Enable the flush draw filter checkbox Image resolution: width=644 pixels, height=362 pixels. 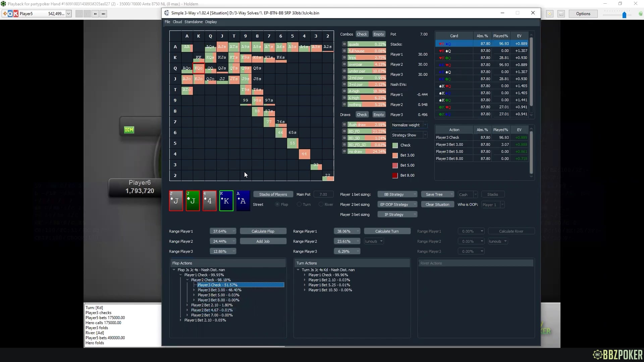click(344, 125)
